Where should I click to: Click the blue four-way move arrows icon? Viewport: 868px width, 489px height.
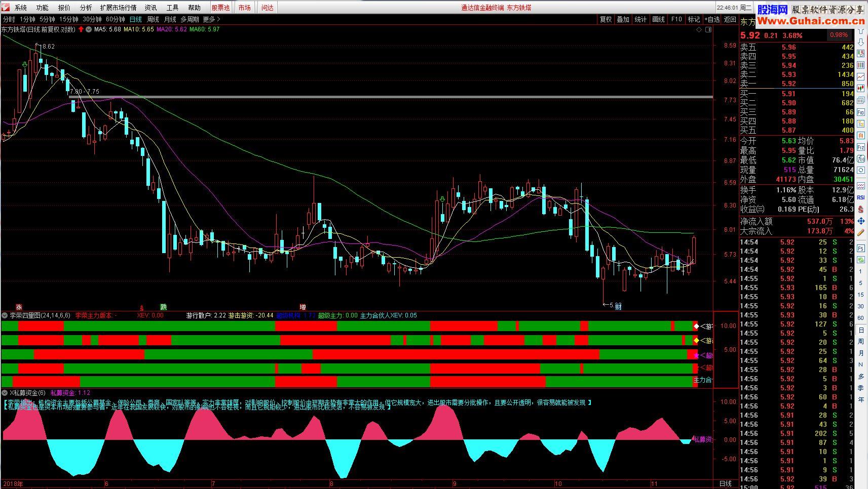coord(860,221)
